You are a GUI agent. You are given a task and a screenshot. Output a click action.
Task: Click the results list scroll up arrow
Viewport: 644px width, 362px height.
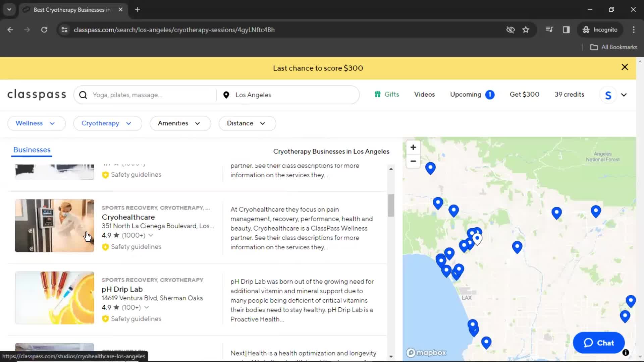(391, 169)
